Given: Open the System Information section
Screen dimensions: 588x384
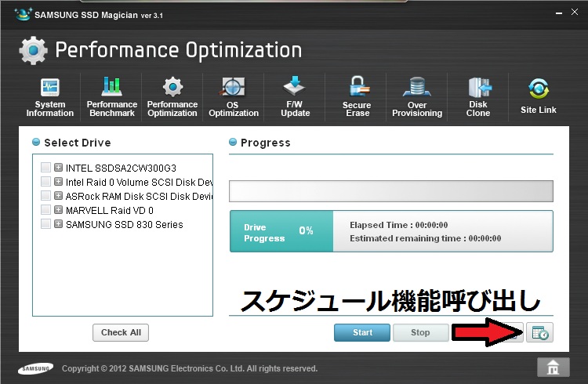Looking at the screenshot, I should [x=50, y=97].
